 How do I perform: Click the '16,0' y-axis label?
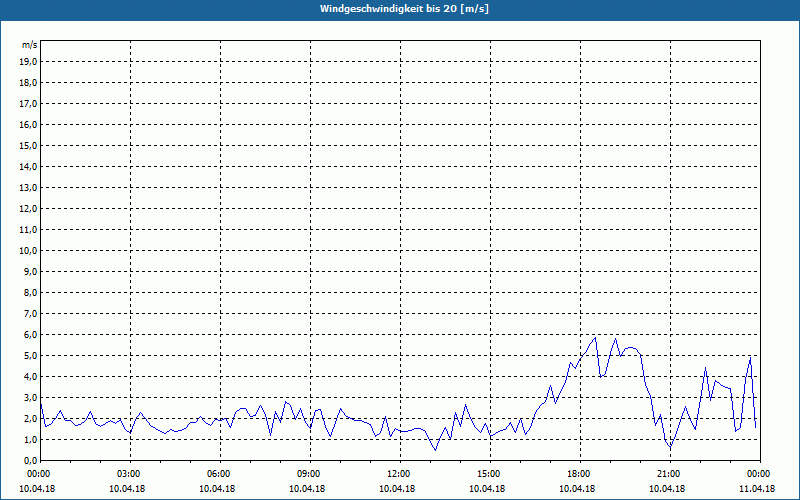(29, 124)
